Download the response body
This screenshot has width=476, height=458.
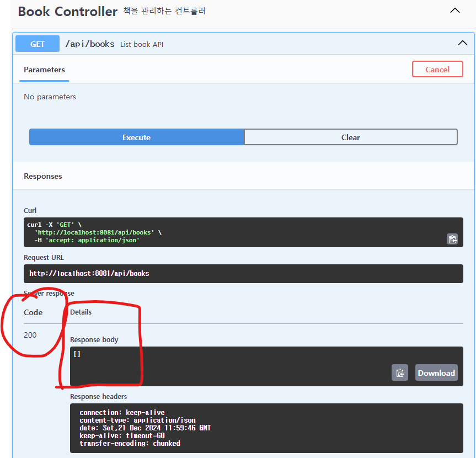(436, 372)
